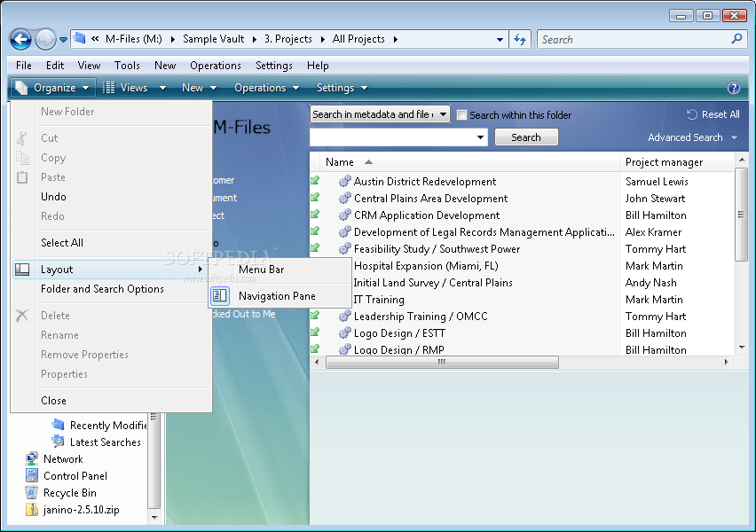Enable Search within this folder checkbox

click(461, 114)
